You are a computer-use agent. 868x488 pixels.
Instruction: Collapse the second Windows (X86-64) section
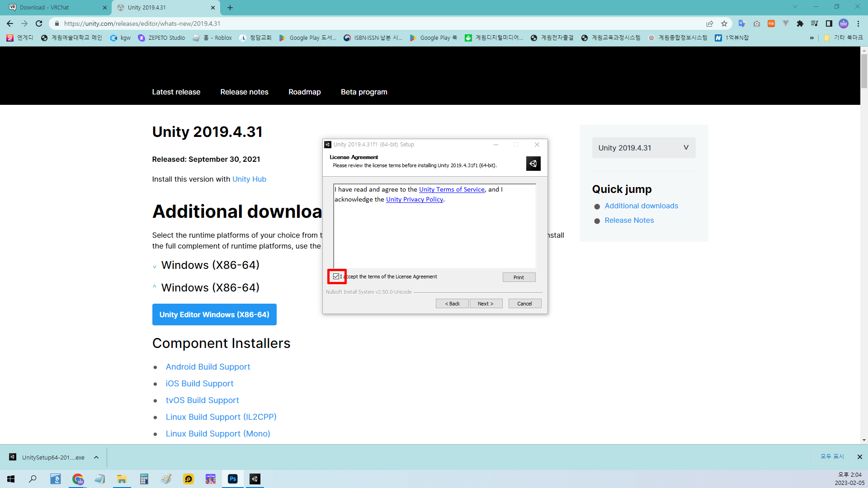pos(155,287)
